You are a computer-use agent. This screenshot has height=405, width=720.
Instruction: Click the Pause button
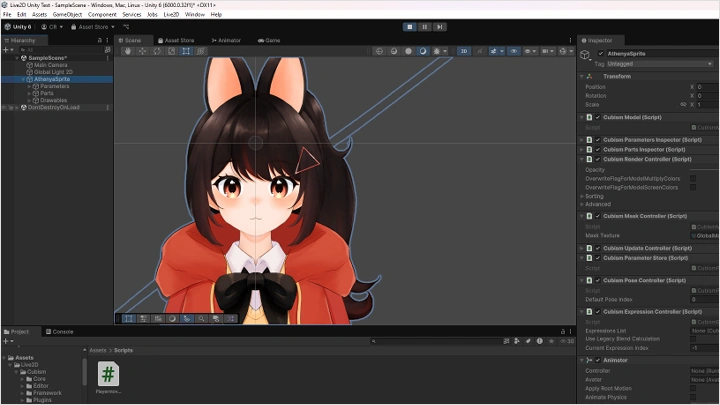coord(425,27)
